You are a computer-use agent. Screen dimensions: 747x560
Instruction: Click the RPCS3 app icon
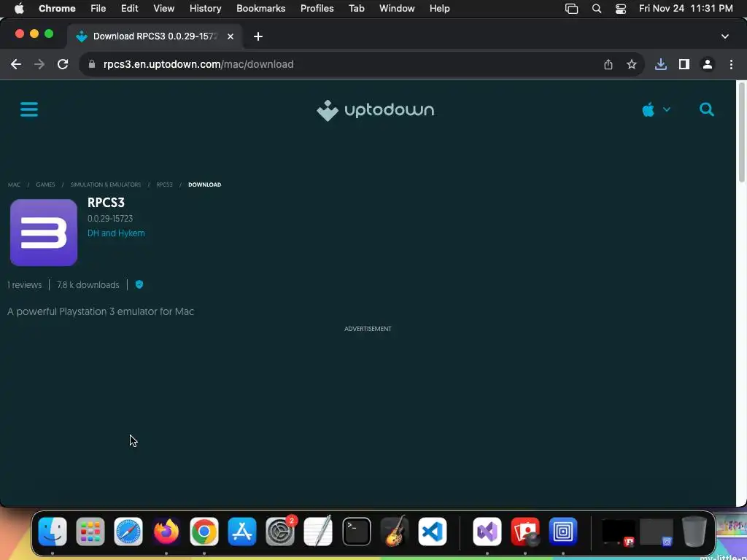point(44,233)
